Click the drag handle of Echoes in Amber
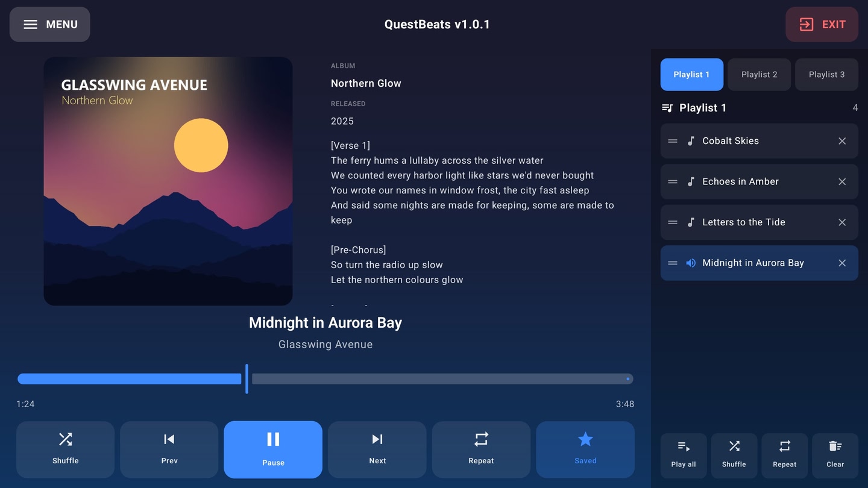 pyautogui.click(x=673, y=182)
